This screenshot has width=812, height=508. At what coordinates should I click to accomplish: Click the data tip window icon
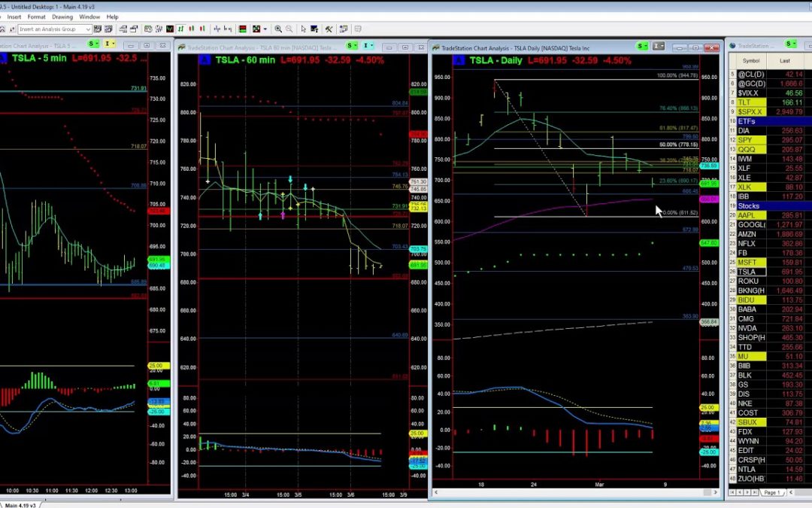tap(314, 29)
